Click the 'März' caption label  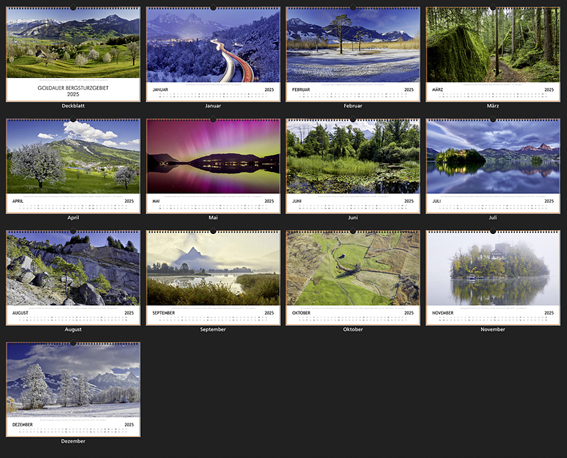point(493,106)
